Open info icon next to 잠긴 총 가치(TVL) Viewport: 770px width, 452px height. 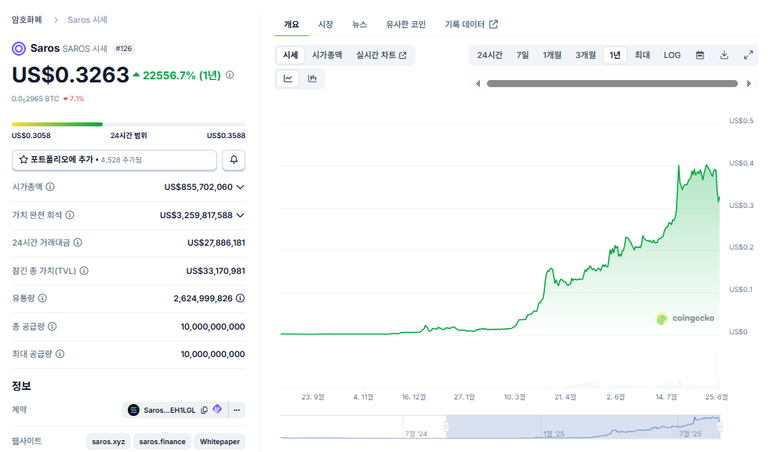pyautogui.click(x=84, y=271)
